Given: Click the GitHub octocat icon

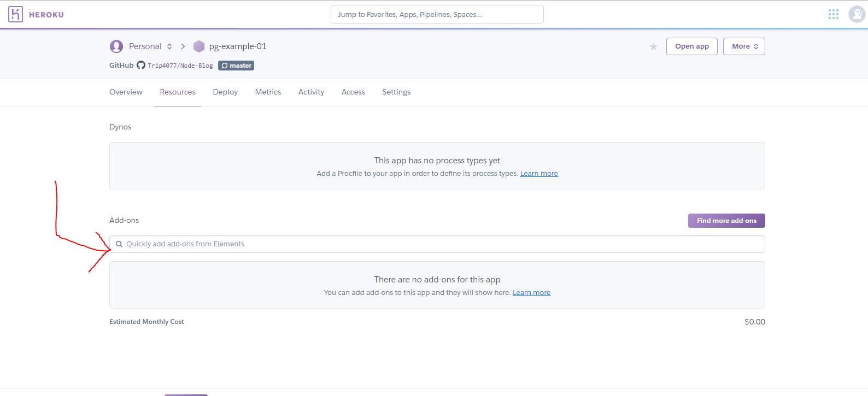Looking at the screenshot, I should (x=141, y=65).
